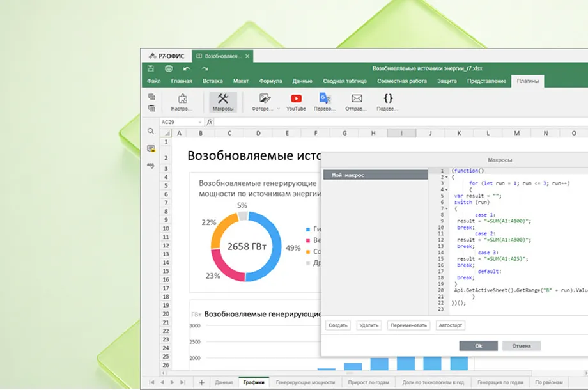Viewport: 588px width, 390px height.
Task: Switch to the Макет ribbon tab
Action: coord(241,81)
